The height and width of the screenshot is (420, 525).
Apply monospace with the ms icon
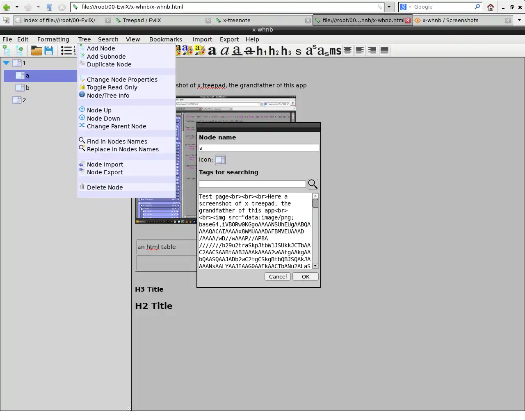pos(336,51)
